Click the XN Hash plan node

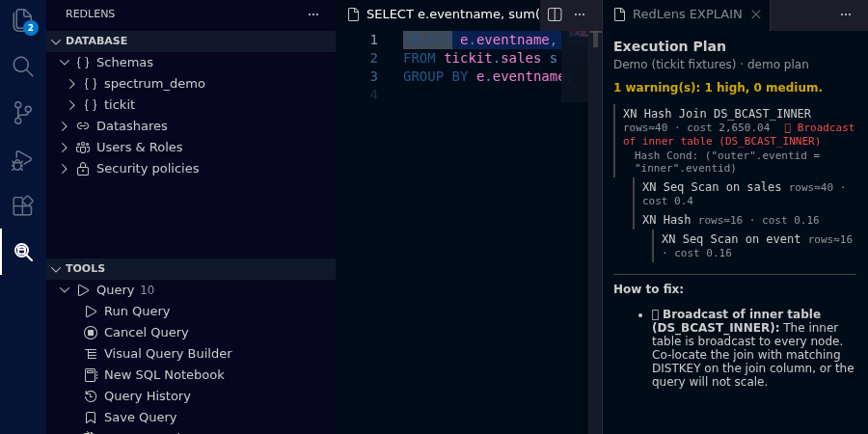pos(666,220)
